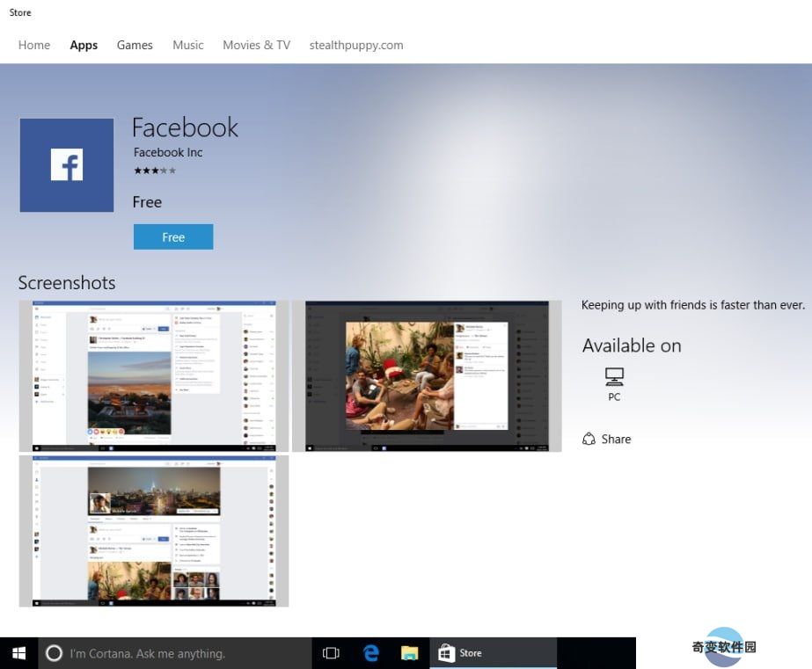Click the blue Free install button
Viewport: 812px width, 669px height.
pyautogui.click(x=173, y=237)
